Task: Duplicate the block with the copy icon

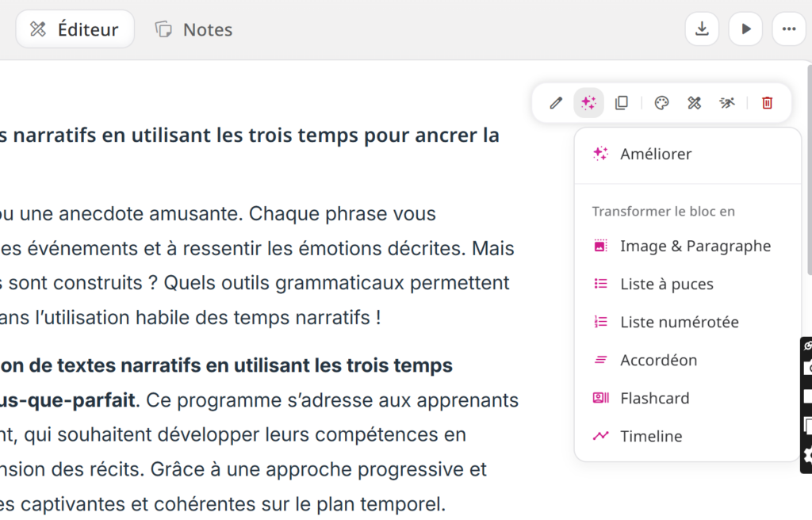Action: (x=622, y=103)
